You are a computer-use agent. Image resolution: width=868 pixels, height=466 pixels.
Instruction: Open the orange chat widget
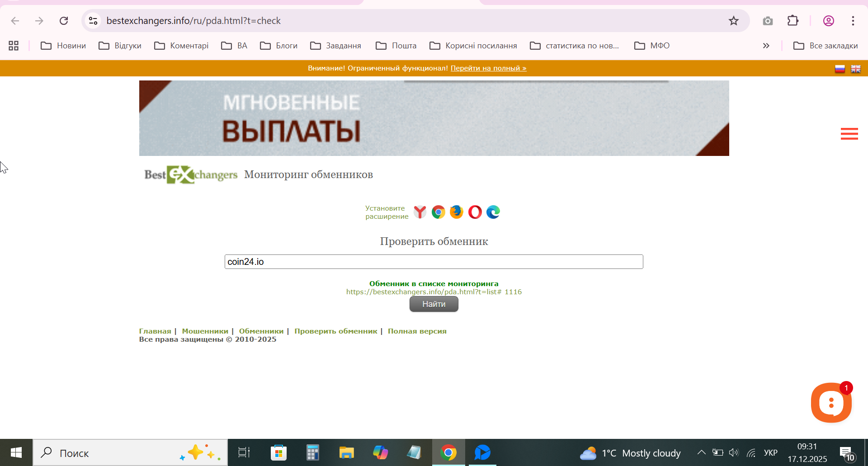coord(831,403)
